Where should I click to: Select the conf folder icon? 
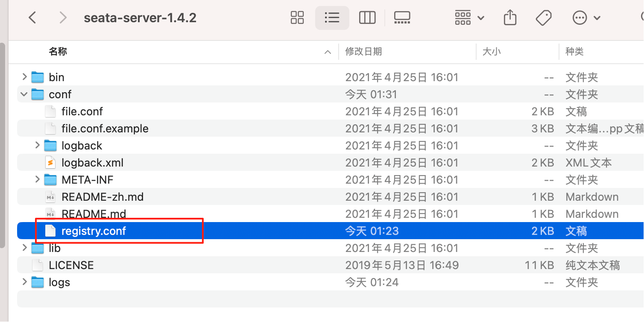(38, 94)
